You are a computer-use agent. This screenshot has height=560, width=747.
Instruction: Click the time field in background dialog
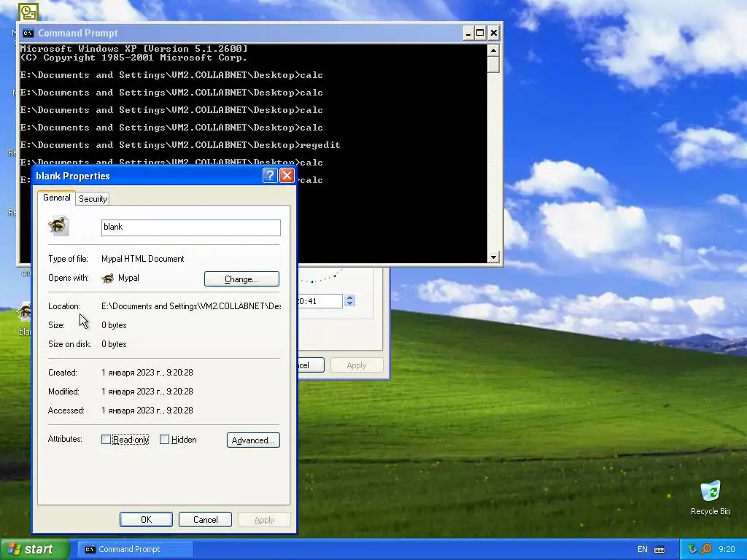[320, 301]
